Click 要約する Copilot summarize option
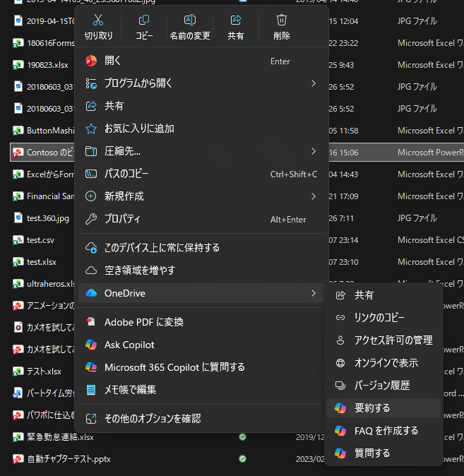464x476 pixels. point(372,408)
